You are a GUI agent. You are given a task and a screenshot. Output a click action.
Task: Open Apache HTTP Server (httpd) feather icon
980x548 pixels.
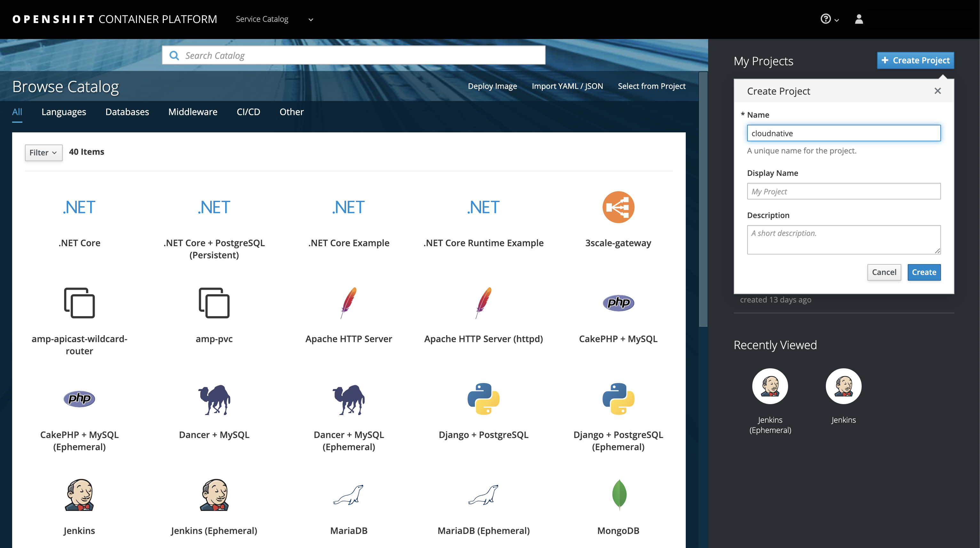(x=483, y=303)
